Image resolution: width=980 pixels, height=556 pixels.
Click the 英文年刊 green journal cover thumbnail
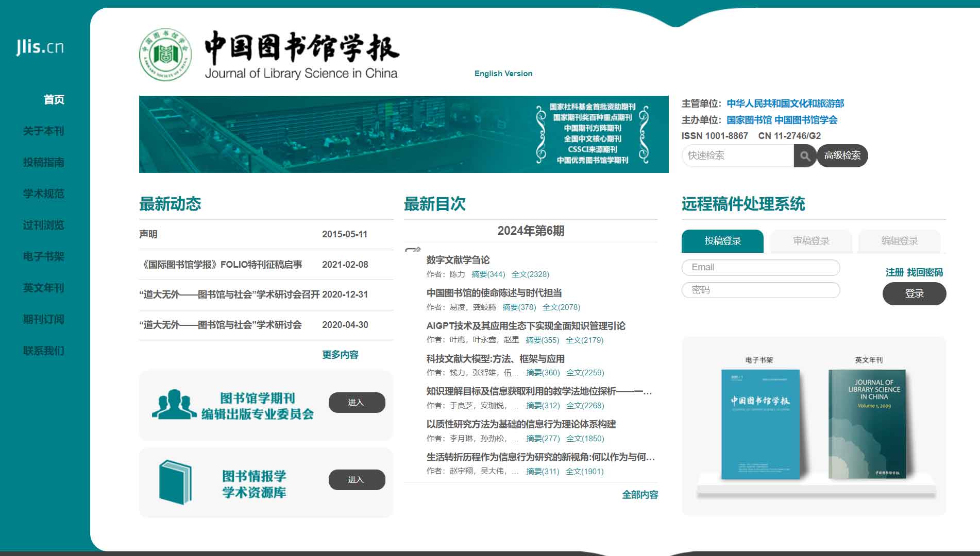[x=867, y=424]
